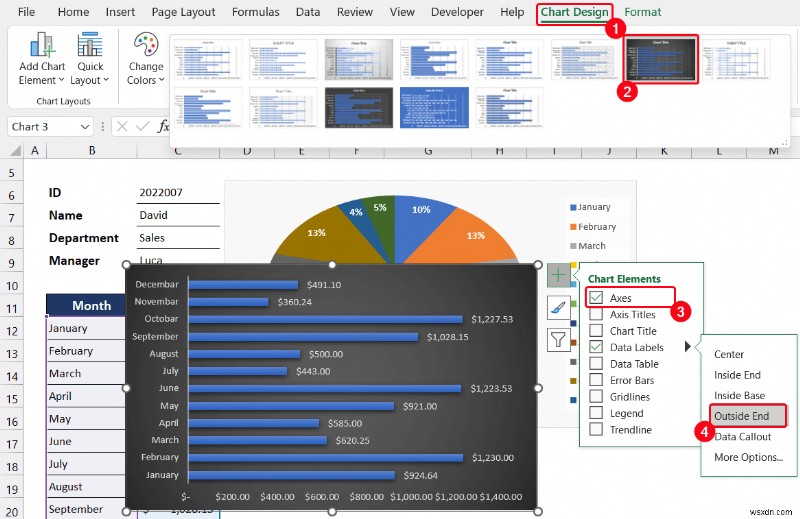Expand the Name Box dropdown arrow
800x519 pixels.
tap(85, 127)
